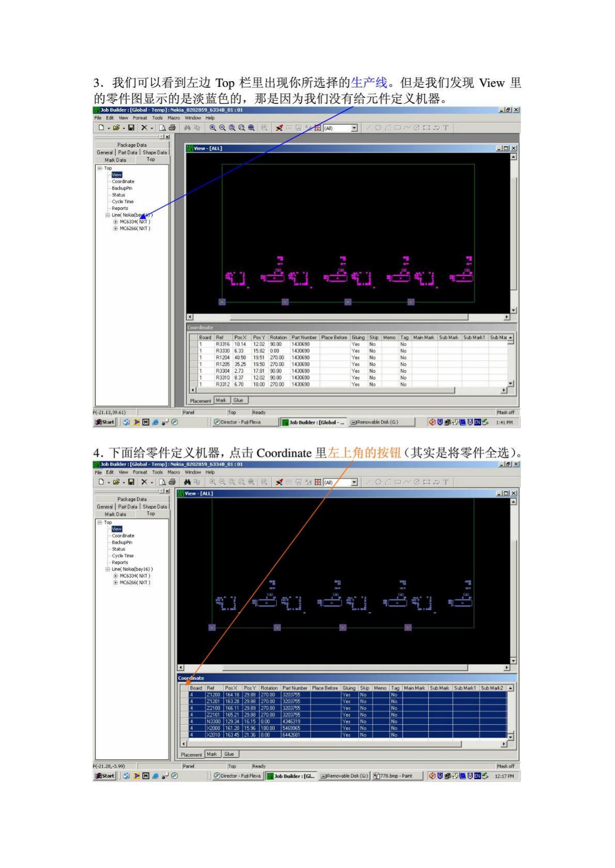Click colorful brush icon in step 3 toolbar
The height and width of the screenshot is (868, 615).
[x=279, y=128]
